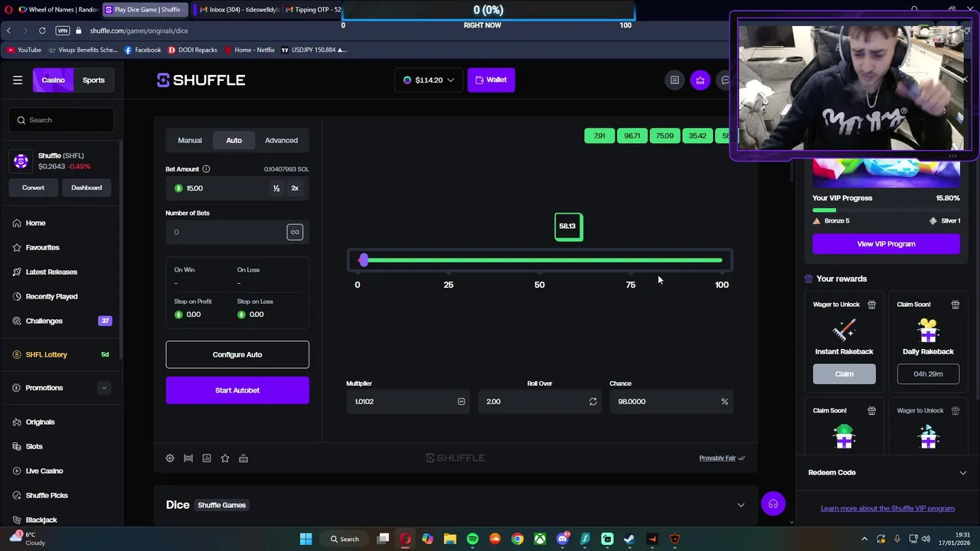Open Spotify from the taskbar
This screenshot has height=551, width=980.
(472, 539)
